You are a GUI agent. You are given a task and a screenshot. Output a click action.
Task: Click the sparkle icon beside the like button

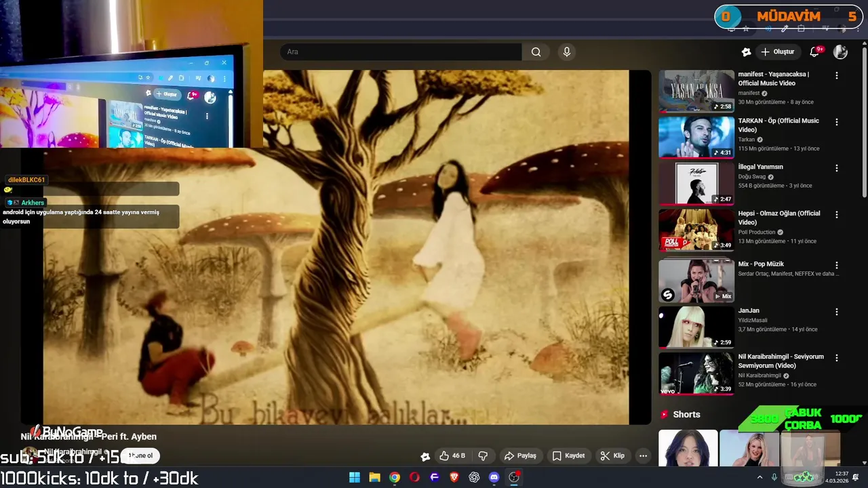coord(425,456)
